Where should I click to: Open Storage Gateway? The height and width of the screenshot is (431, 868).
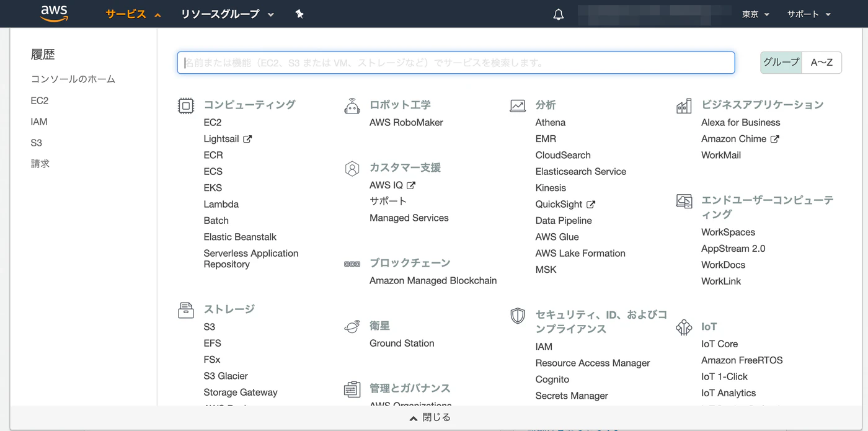click(241, 393)
